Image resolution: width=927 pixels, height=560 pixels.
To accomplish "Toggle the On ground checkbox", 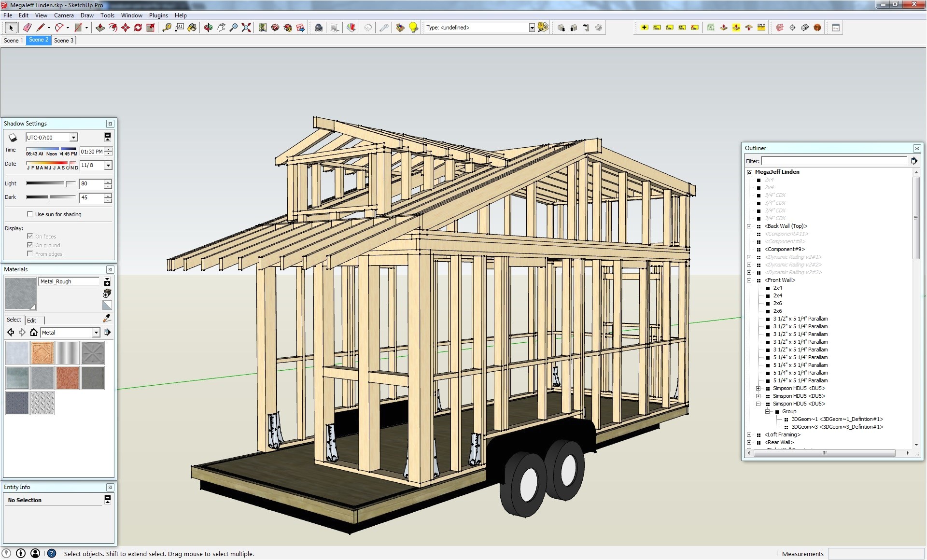I will [x=30, y=245].
